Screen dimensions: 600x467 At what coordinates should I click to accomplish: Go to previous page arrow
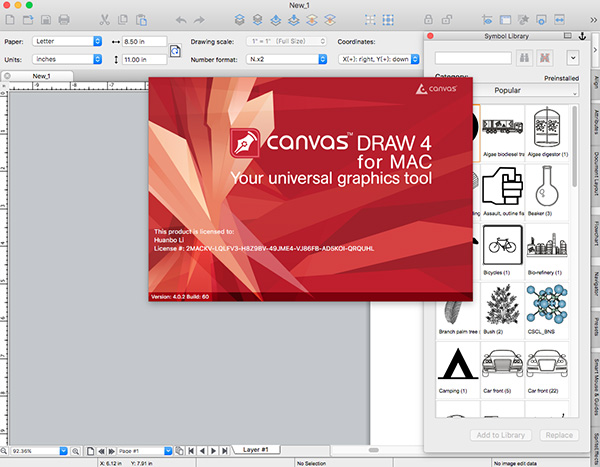(x=202, y=451)
